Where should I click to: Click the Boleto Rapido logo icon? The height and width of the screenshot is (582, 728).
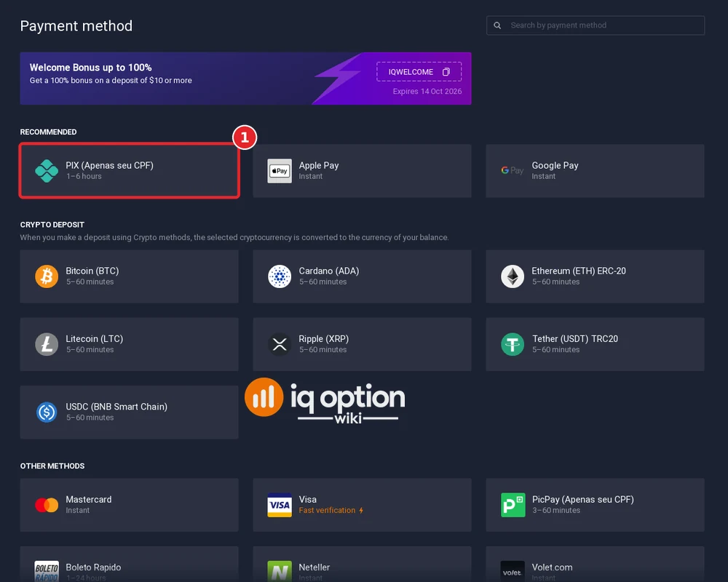click(x=47, y=571)
